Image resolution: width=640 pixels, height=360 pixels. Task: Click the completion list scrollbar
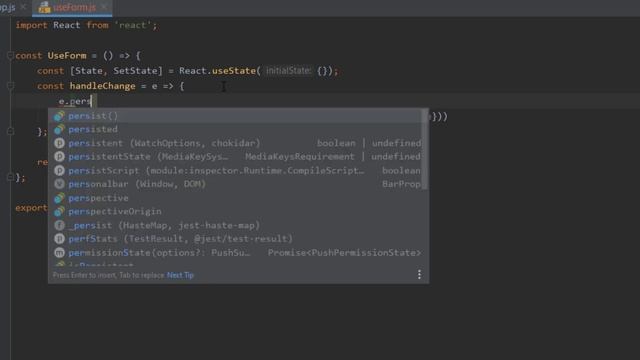tap(425, 149)
